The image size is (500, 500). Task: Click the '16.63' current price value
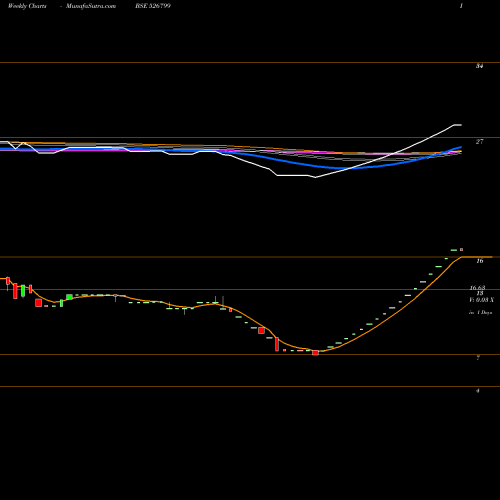(x=477, y=288)
